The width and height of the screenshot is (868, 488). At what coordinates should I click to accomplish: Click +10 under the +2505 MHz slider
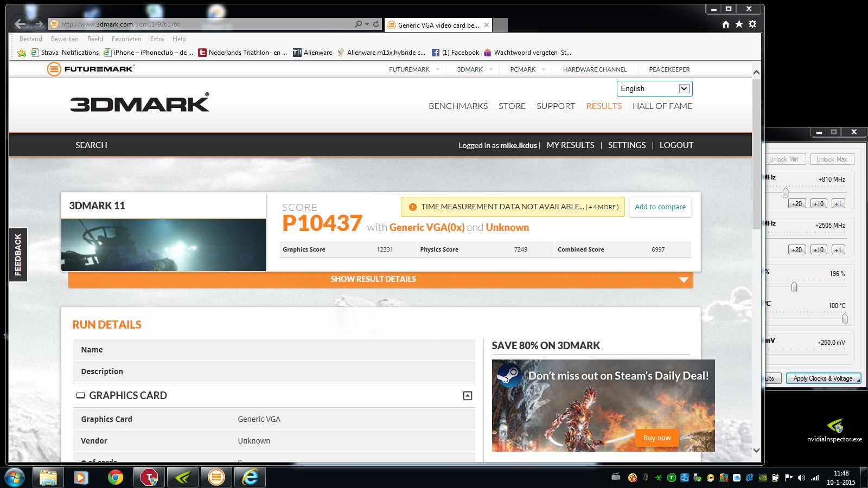tap(819, 250)
